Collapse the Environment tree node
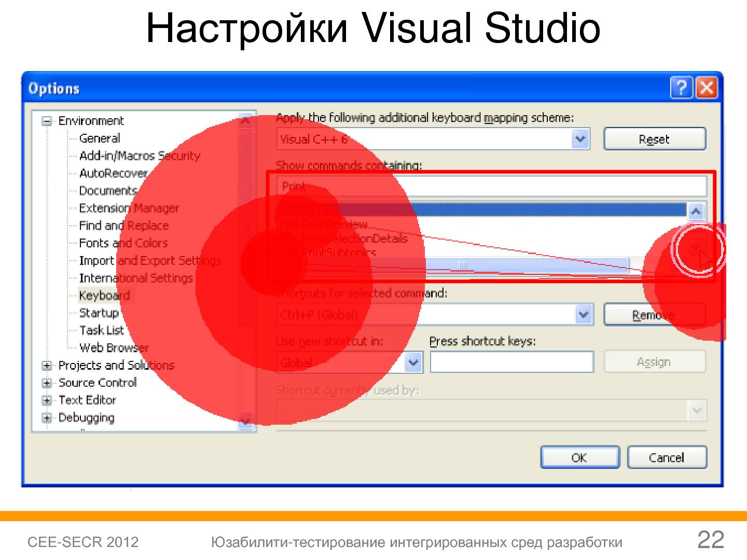The width and height of the screenshot is (747, 560). point(47,121)
